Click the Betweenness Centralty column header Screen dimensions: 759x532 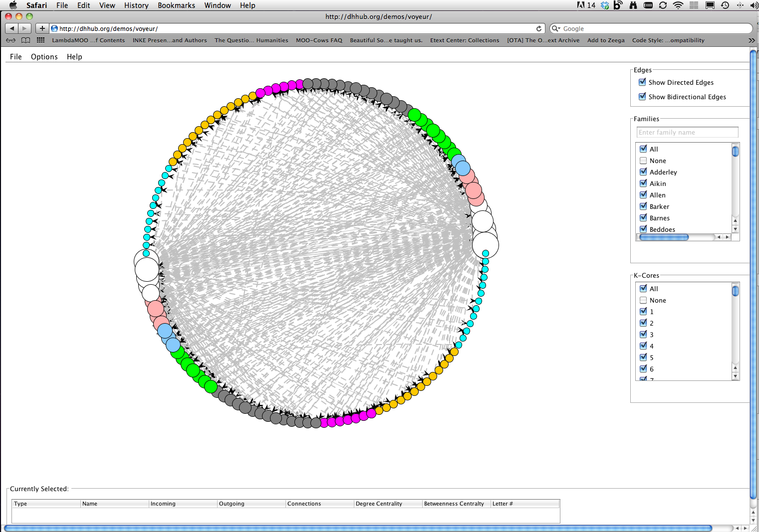pyautogui.click(x=456, y=504)
